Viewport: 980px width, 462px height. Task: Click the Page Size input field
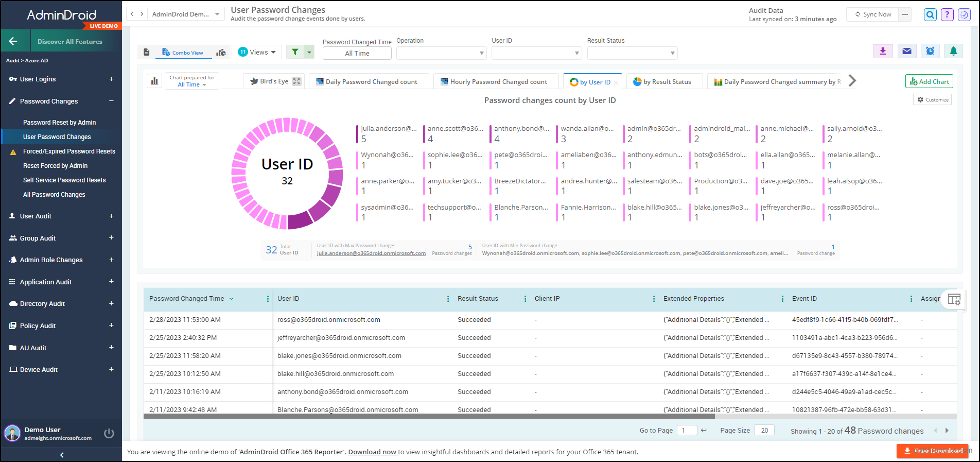(764, 430)
